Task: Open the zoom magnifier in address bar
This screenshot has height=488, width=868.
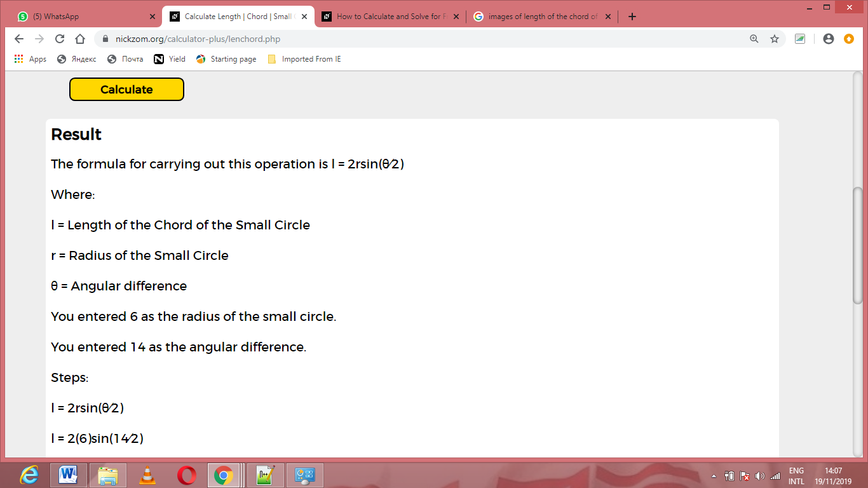Action: click(x=754, y=39)
